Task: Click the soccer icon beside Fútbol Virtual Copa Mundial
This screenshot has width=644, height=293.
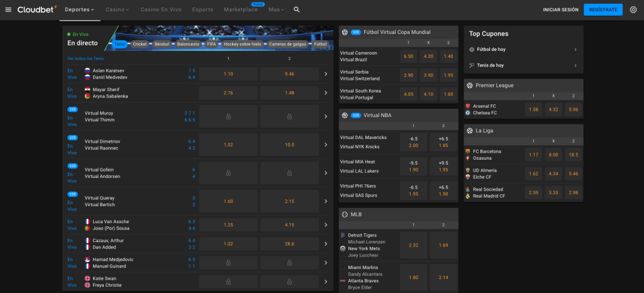Action: pos(345,32)
